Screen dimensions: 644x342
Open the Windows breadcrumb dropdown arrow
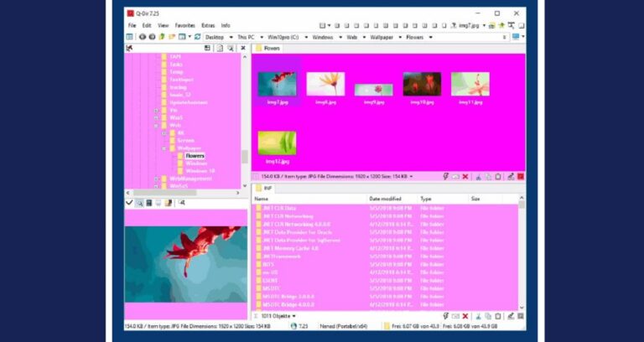pyautogui.click(x=338, y=37)
